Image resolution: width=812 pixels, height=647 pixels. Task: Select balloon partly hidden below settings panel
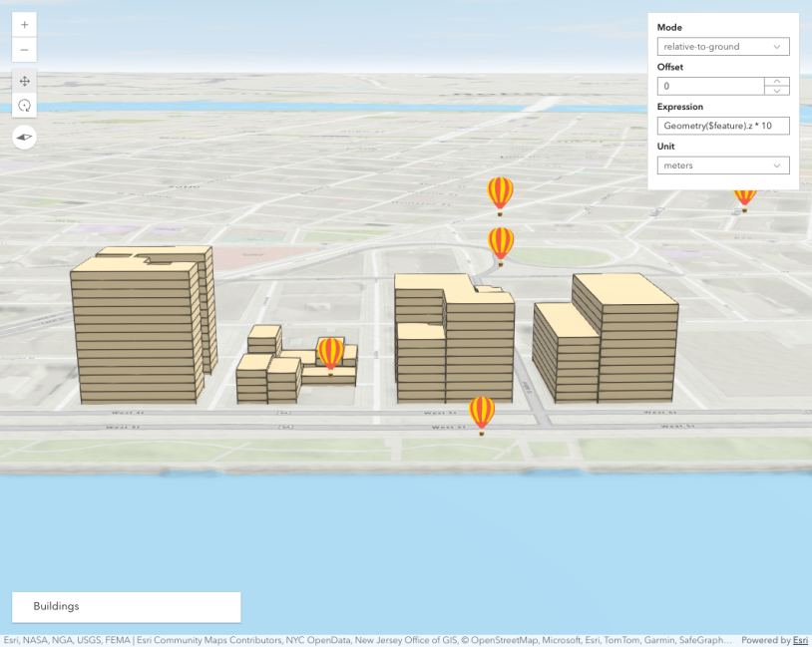(x=744, y=199)
